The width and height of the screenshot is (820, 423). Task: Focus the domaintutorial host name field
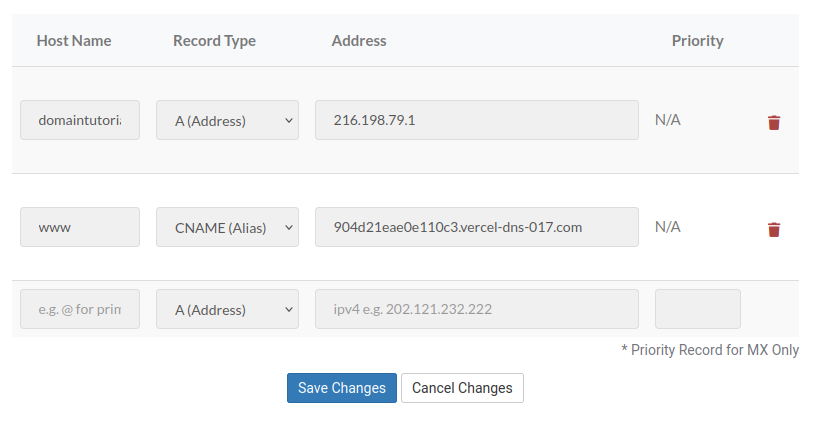[80, 120]
